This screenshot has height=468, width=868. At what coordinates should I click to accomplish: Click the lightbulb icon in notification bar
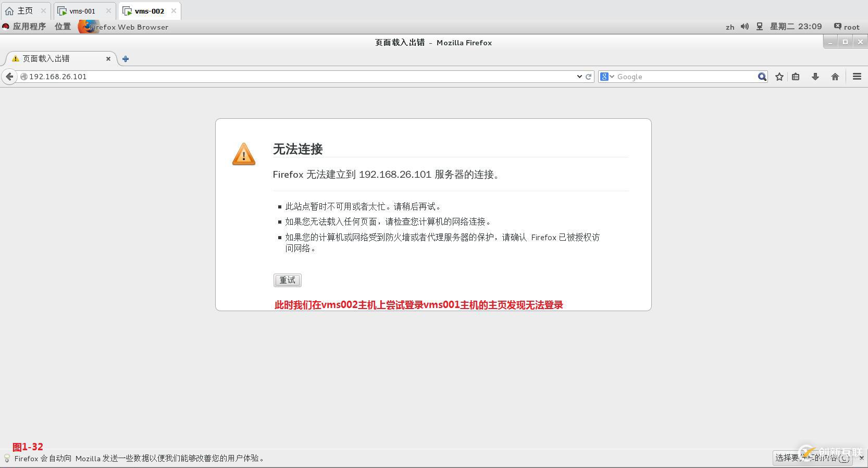(7, 458)
